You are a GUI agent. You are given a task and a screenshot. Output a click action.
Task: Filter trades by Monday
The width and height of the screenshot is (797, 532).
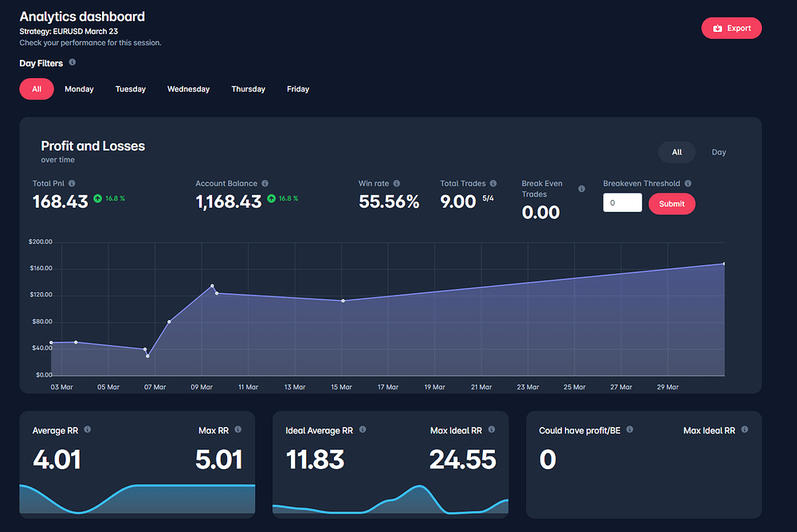point(79,89)
